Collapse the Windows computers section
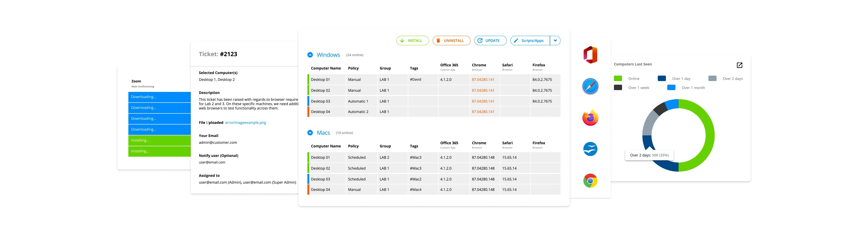Image resolution: width=868 pixels, height=235 pixels. coord(310,55)
